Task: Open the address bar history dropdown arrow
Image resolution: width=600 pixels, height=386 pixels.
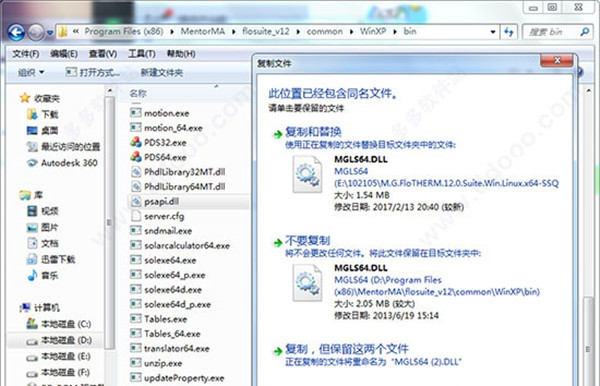Action: [x=493, y=32]
